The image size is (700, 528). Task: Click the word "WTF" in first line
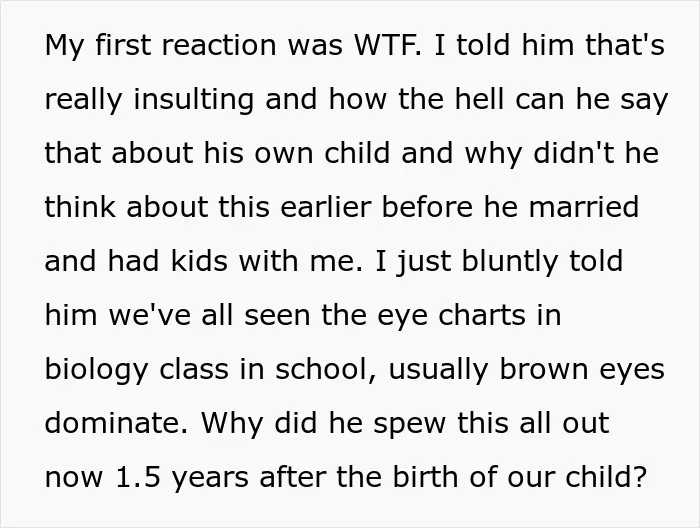(387, 45)
